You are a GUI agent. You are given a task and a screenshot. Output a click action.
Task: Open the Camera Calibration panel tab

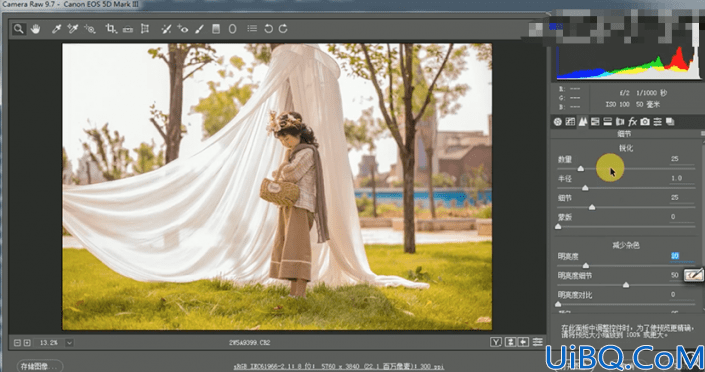point(645,121)
